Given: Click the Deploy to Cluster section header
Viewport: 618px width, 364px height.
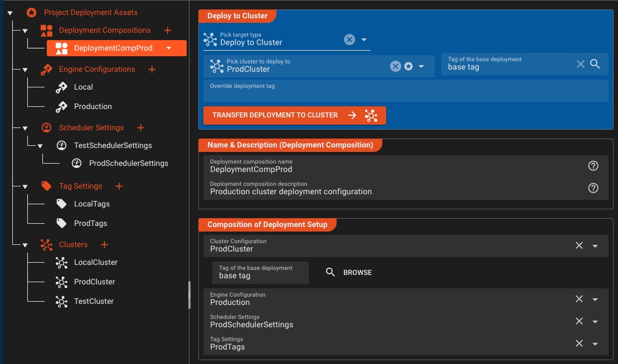Looking at the screenshot, I should [237, 16].
